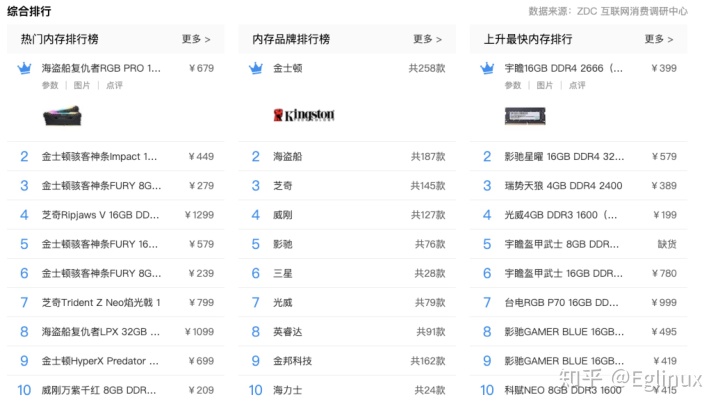Click the ¥999 price of 台电RGB P70
720x411 pixels.
pyautogui.click(x=664, y=303)
